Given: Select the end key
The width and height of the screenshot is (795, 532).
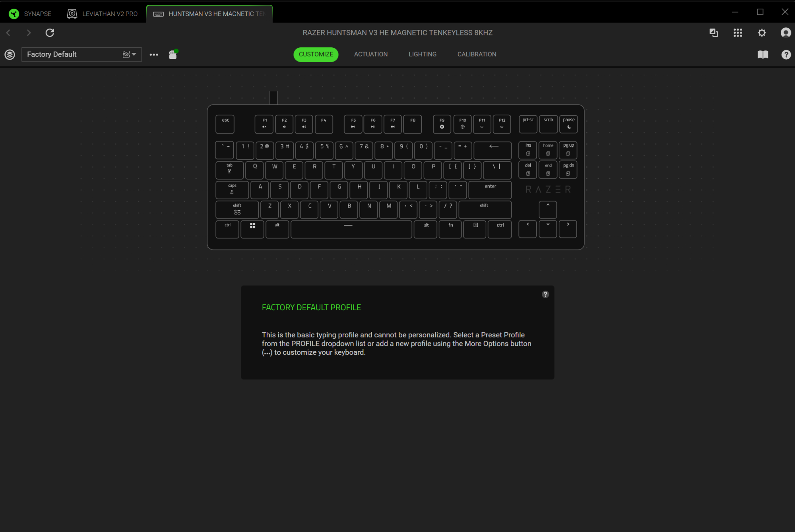Looking at the screenshot, I should click(x=548, y=170).
